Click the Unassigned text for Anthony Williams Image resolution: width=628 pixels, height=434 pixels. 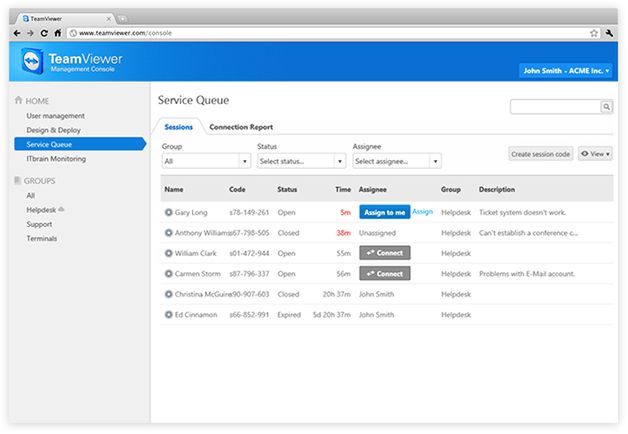point(377,233)
